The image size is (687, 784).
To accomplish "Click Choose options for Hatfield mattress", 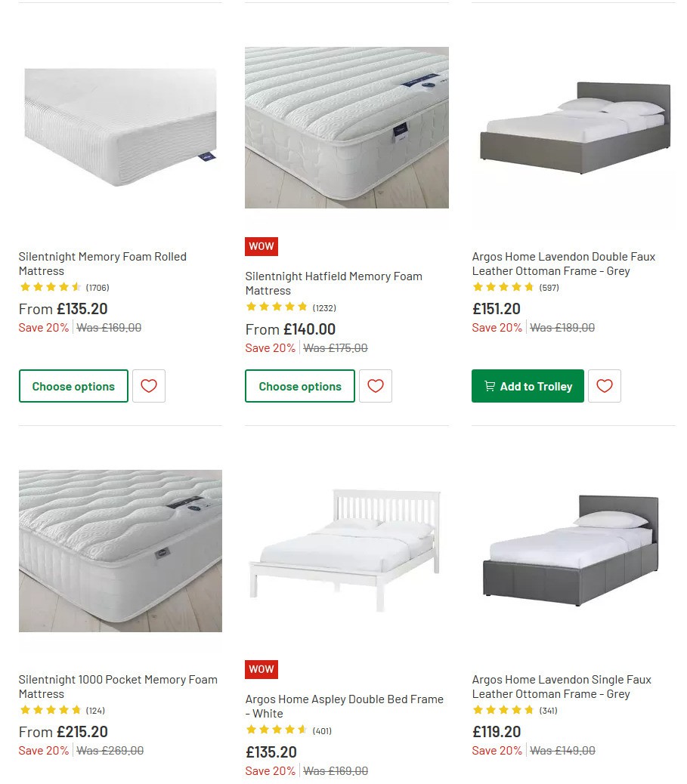I will [299, 386].
